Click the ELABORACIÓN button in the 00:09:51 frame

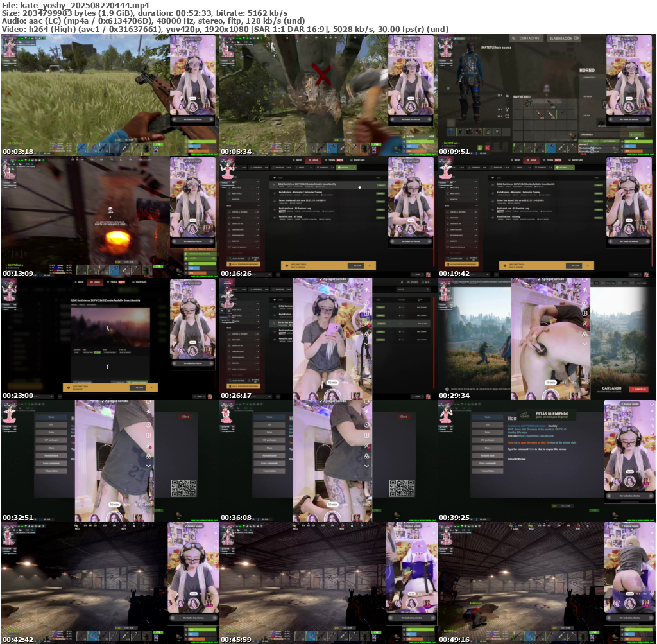[563, 38]
